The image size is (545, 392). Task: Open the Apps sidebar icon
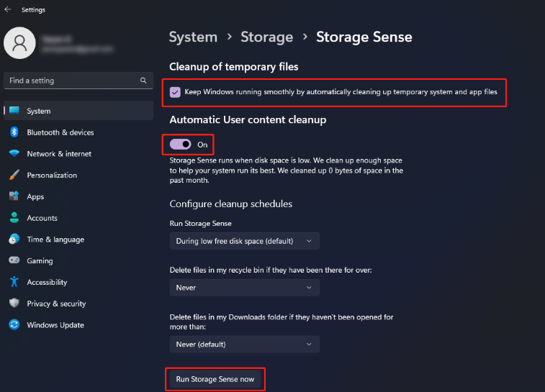14,196
